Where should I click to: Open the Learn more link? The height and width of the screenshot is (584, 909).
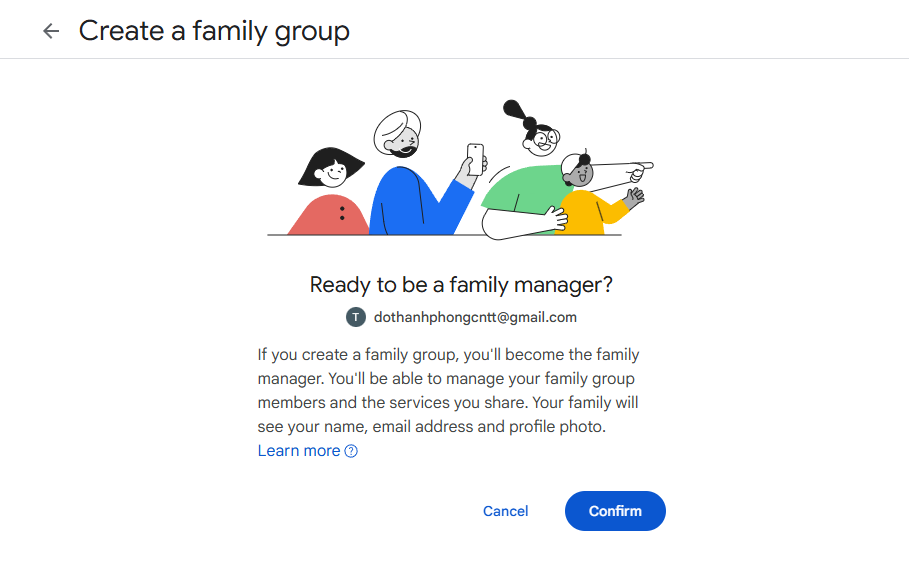click(x=299, y=451)
